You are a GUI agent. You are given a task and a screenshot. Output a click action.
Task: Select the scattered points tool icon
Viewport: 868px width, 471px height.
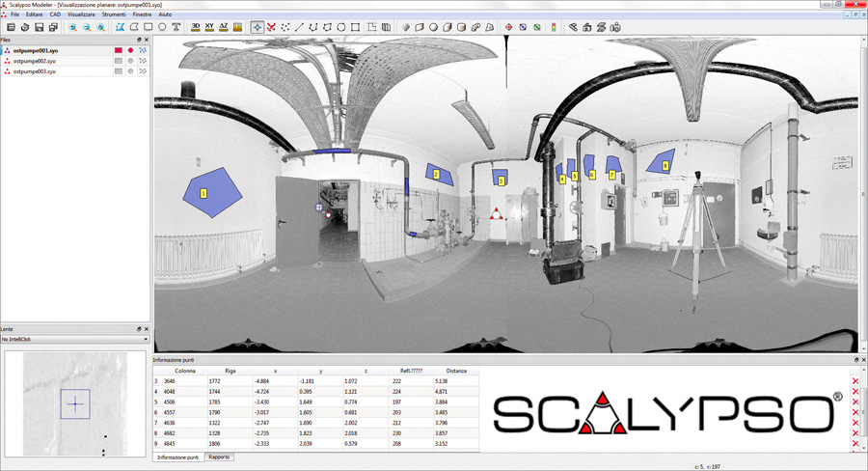coord(285,27)
